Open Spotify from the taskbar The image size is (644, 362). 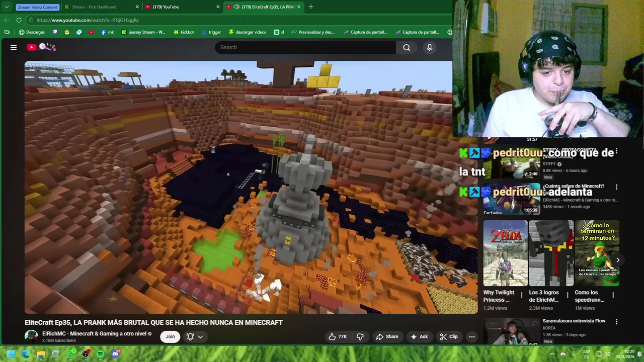100,354
